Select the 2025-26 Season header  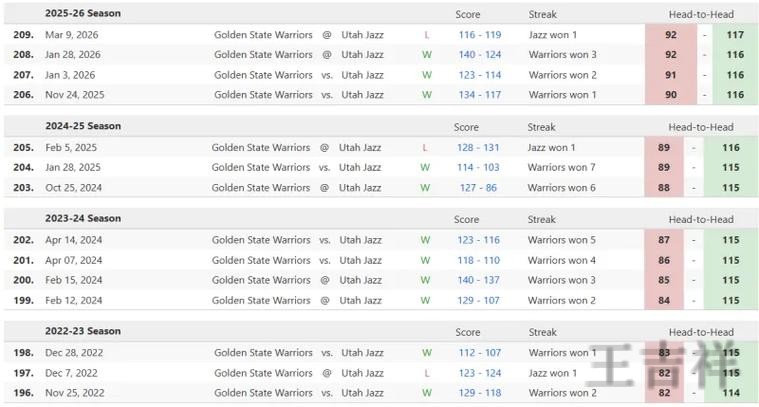83,14
